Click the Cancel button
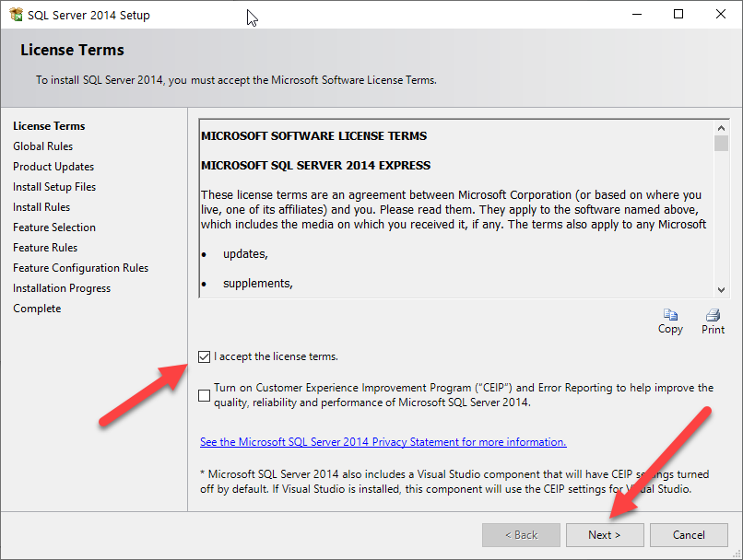 click(x=689, y=535)
